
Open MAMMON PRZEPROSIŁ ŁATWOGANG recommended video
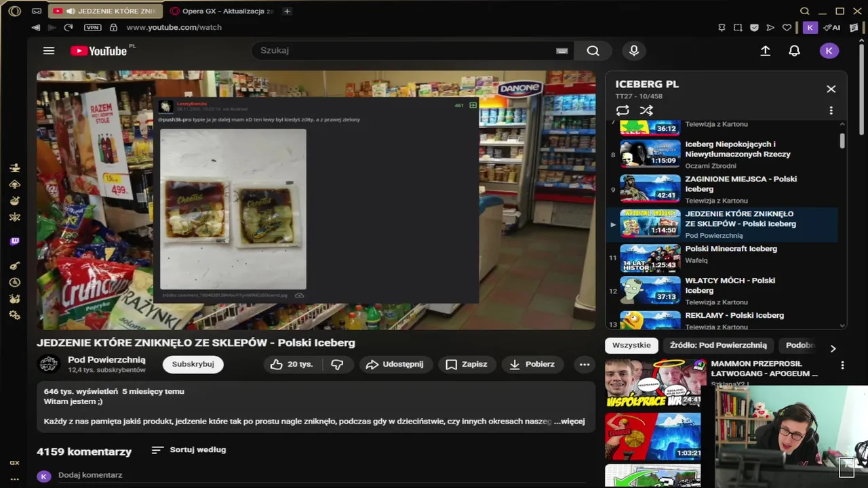tap(764, 369)
